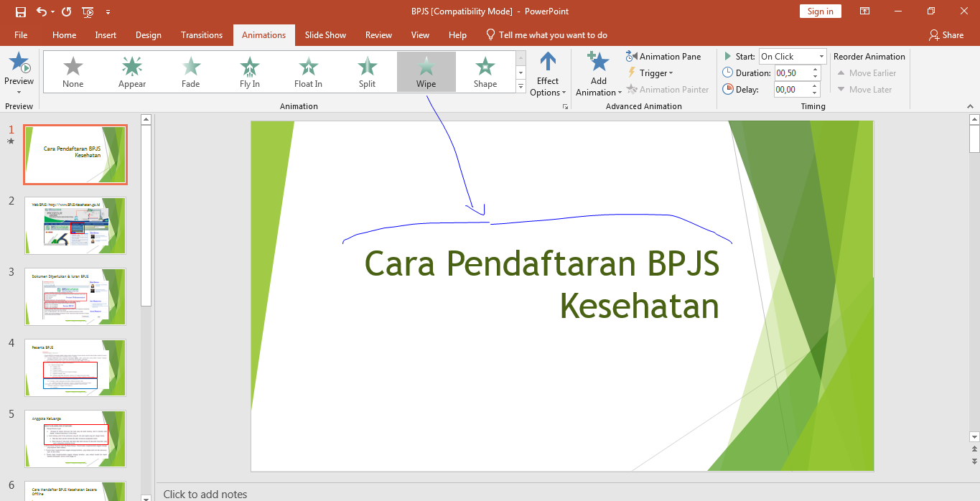Switch to the View tab
Image resolution: width=980 pixels, height=501 pixels.
[x=420, y=35]
